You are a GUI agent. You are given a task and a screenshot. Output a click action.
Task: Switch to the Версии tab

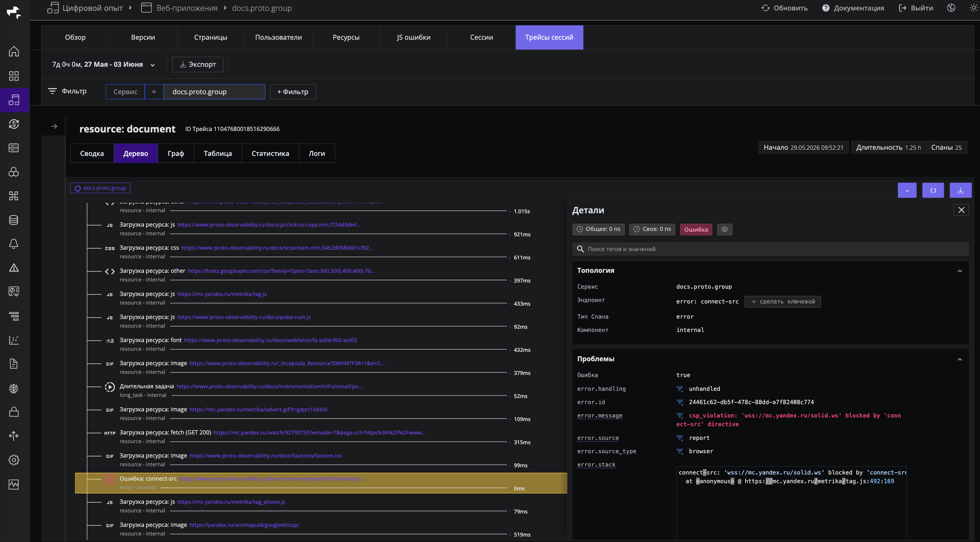(x=143, y=37)
